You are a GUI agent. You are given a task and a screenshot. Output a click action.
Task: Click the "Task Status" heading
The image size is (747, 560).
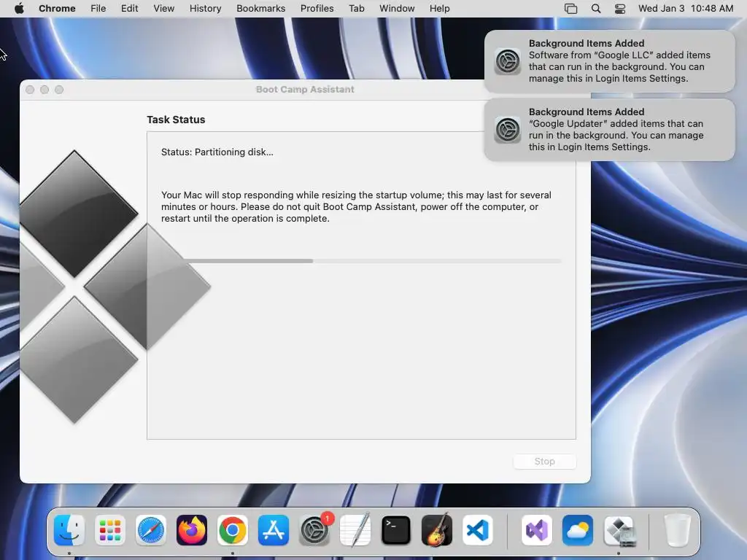point(176,120)
